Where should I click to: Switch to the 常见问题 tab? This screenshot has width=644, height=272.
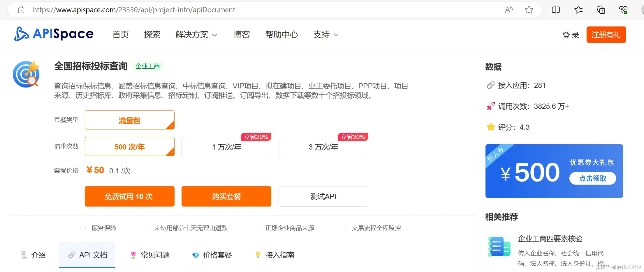150,255
